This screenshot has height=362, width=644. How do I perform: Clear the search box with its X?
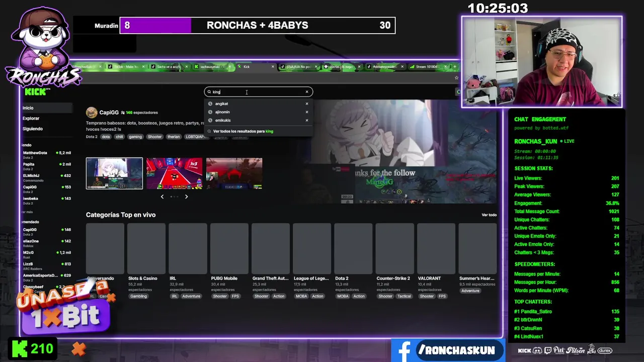tap(307, 92)
